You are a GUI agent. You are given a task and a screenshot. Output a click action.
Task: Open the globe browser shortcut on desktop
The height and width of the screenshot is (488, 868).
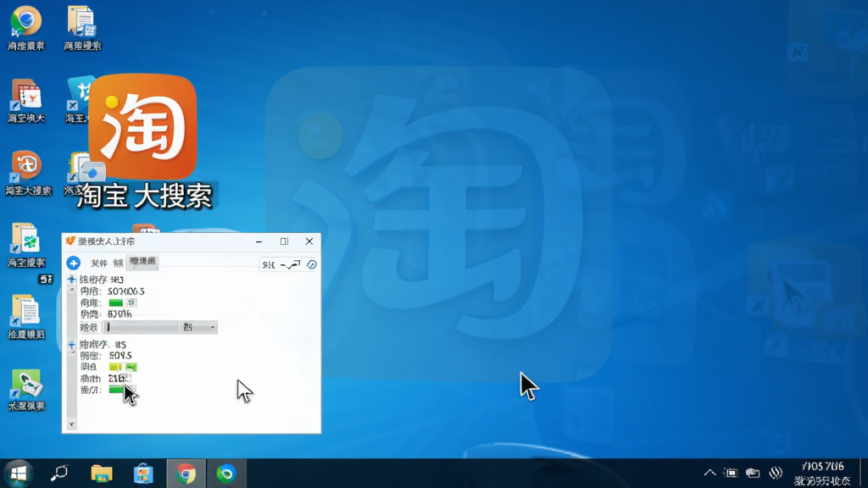click(x=25, y=28)
